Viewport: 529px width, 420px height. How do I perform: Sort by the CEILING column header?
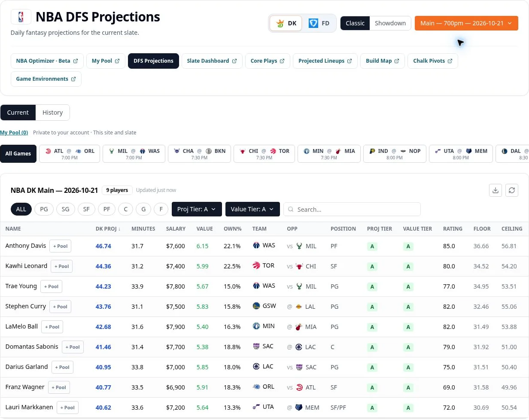pos(512,229)
